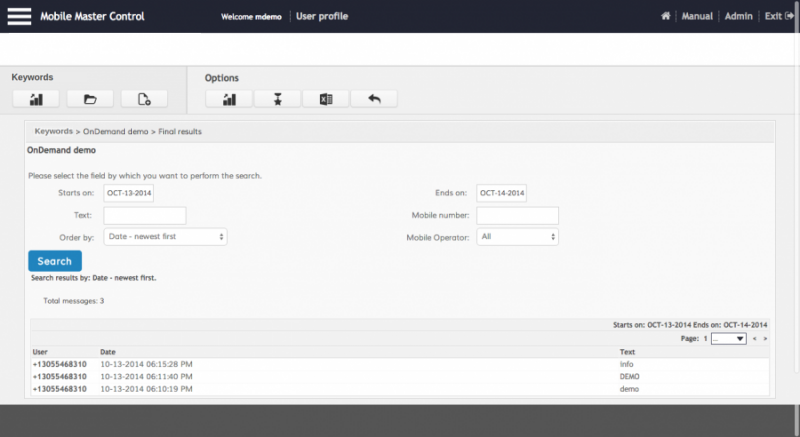The image size is (800, 437).
Task: Click the Options star pin icon
Action: [x=277, y=99]
